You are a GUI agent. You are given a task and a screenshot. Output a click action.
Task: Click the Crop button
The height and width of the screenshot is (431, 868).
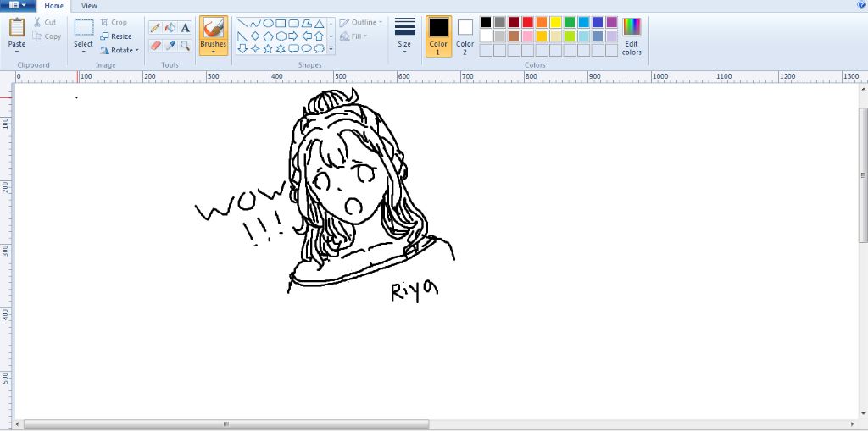(x=114, y=22)
